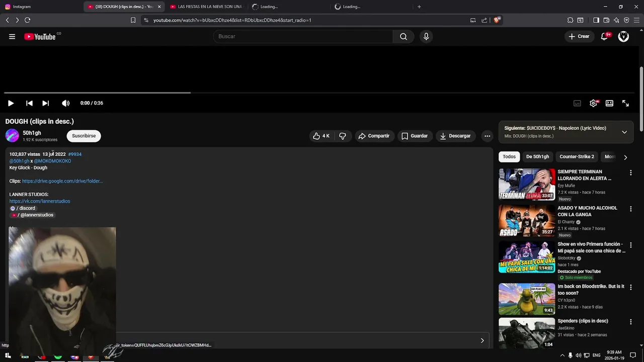Screen dimensions: 644x362
Task: Open the discord link chip
Action: point(23,208)
